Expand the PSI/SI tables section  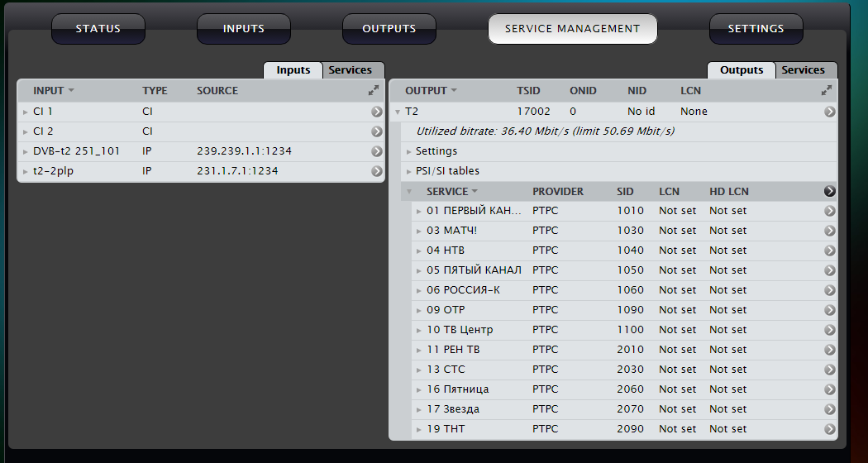click(408, 172)
